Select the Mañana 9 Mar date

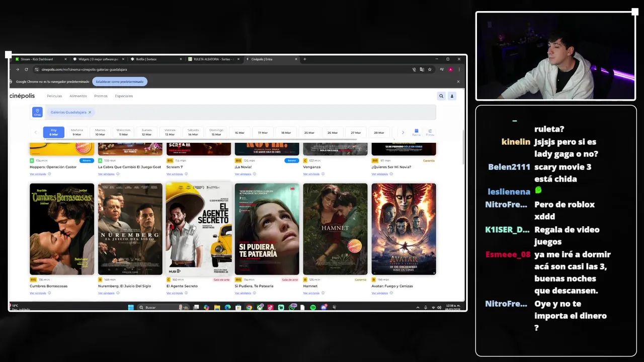(x=77, y=132)
